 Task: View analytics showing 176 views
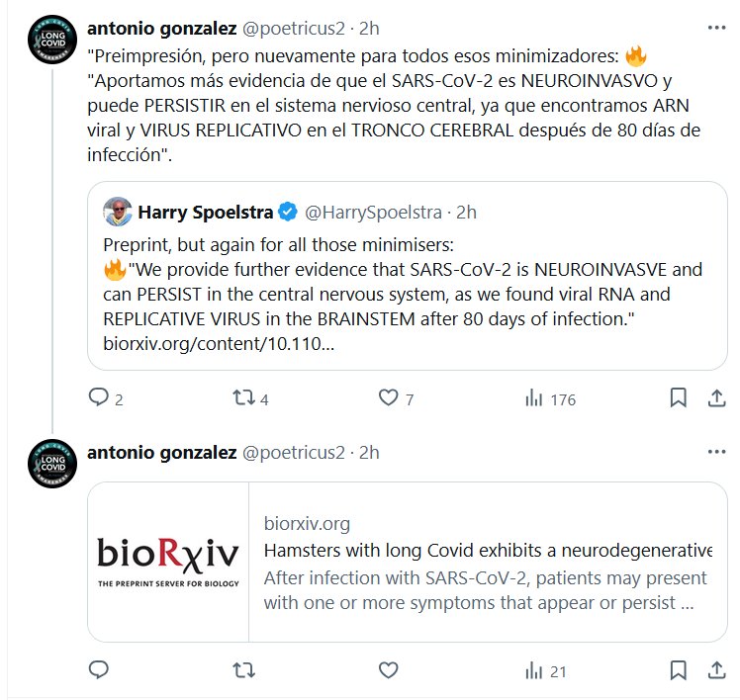click(533, 398)
